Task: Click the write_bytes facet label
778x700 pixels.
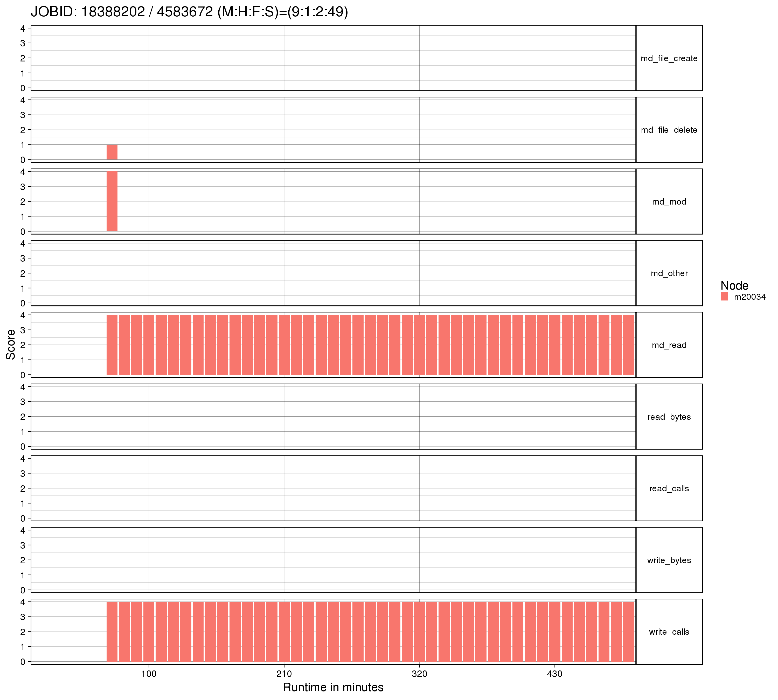Action: pos(669,560)
